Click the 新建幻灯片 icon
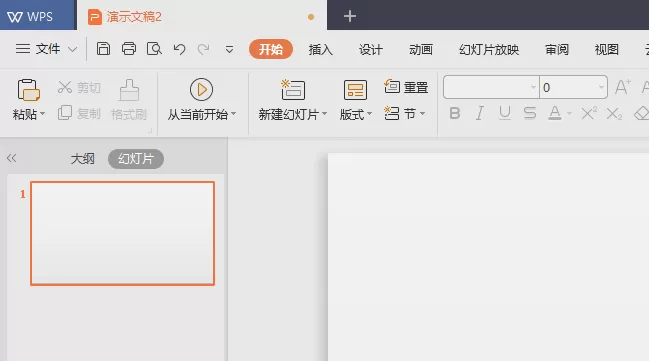Viewport: 649px width, 361px height. [x=293, y=89]
